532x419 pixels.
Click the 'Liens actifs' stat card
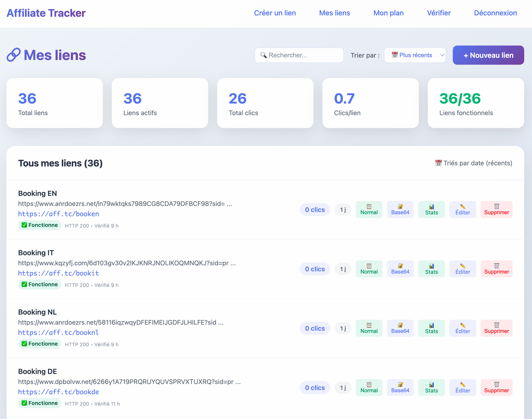tap(160, 103)
